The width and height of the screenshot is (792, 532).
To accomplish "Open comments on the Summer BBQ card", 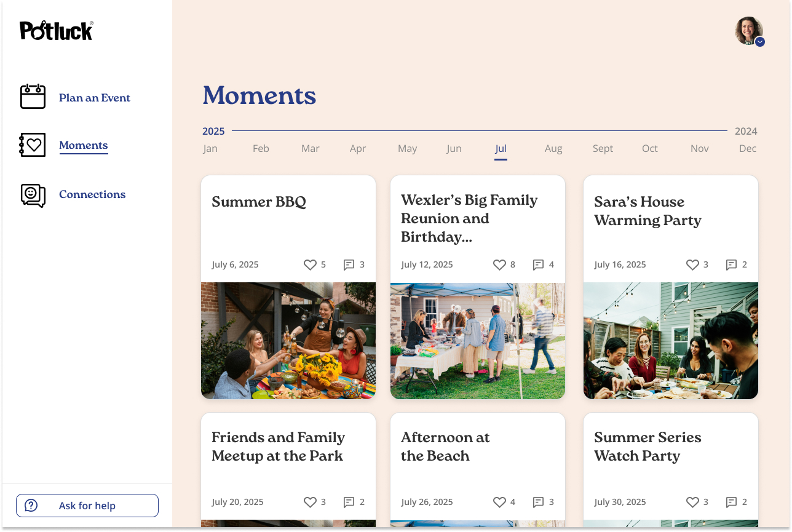I will [x=349, y=264].
